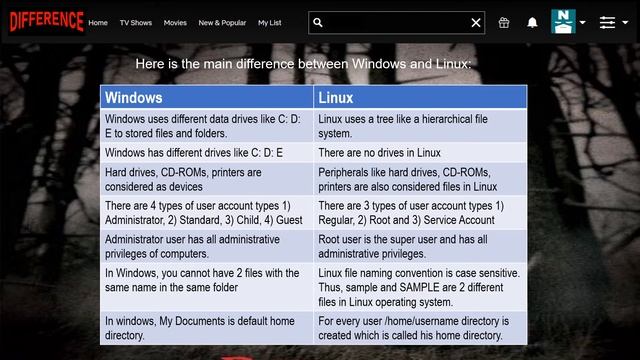
Task: Open the gift box icon
Action: 504,22
